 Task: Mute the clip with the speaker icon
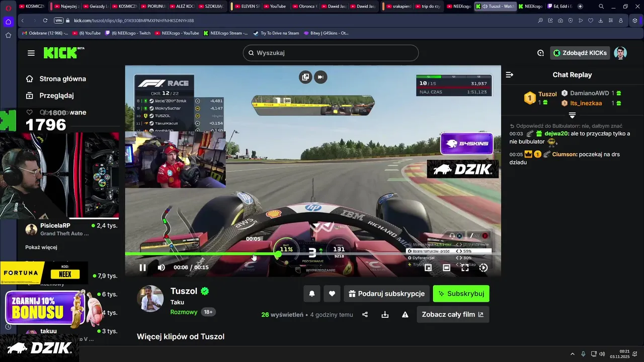click(161, 267)
